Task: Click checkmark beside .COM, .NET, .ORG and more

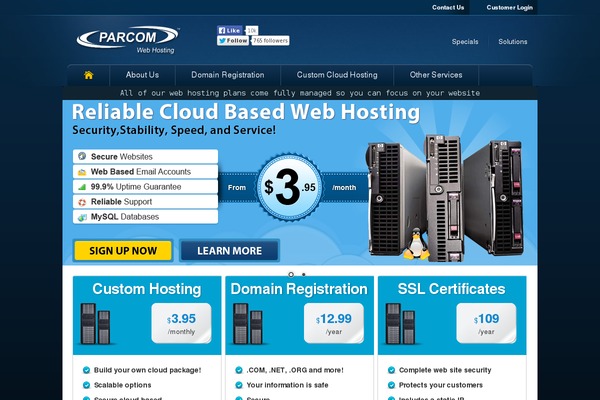Action: pos(239,370)
